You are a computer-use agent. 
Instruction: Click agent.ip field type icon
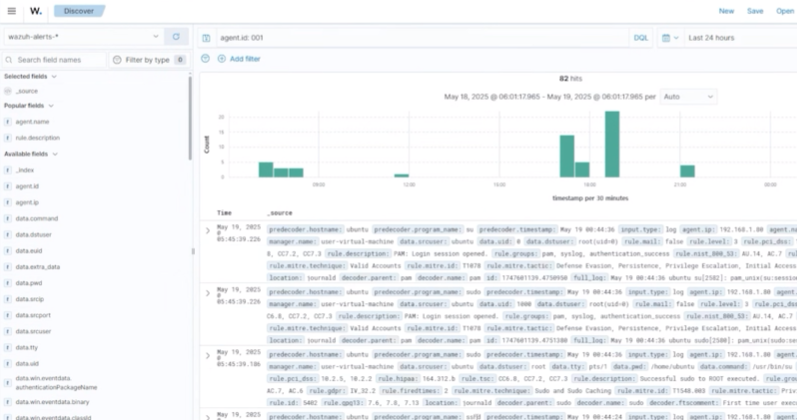click(x=8, y=202)
